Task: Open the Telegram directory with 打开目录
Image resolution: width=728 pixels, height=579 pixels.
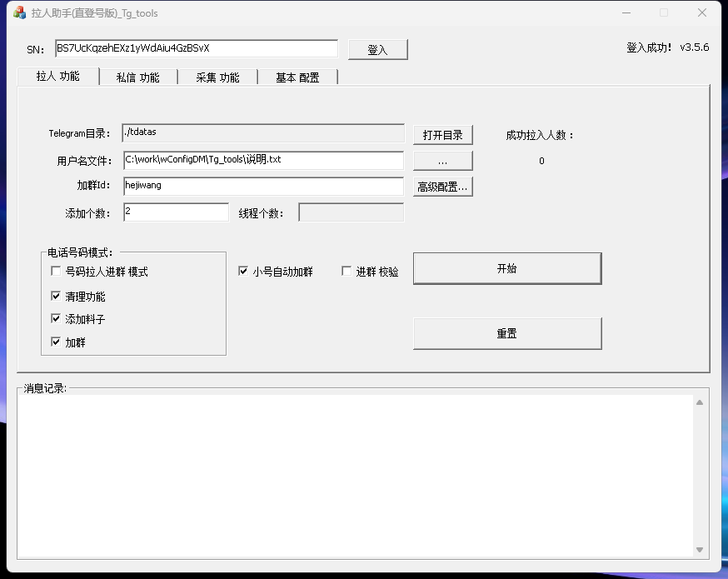Action: coord(442,134)
